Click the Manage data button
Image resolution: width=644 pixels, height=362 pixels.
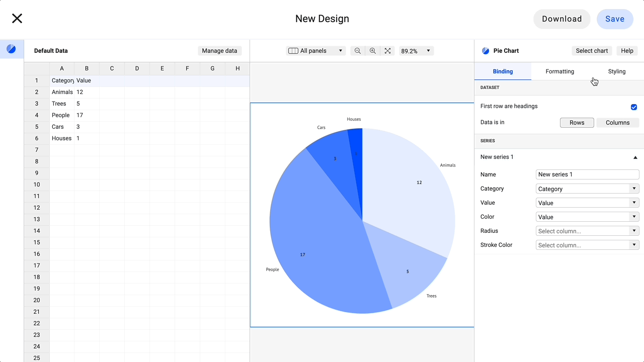tap(219, 50)
